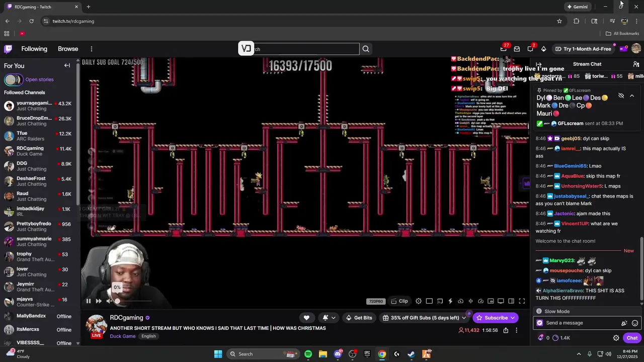Image resolution: width=644 pixels, height=362 pixels.
Task: Open a new browser tab
Action: click(88, 7)
